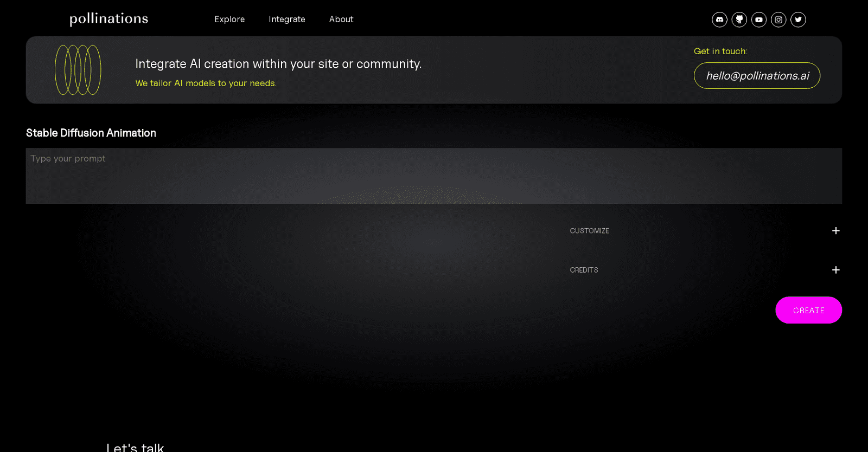Image resolution: width=868 pixels, height=452 pixels.
Task: Navigate to the About page
Action: tap(341, 20)
